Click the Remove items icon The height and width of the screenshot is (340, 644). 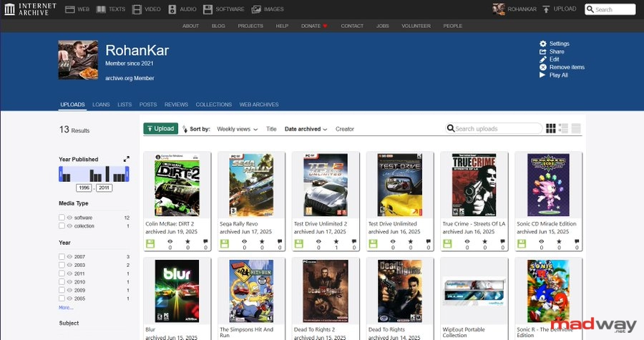pyautogui.click(x=543, y=67)
